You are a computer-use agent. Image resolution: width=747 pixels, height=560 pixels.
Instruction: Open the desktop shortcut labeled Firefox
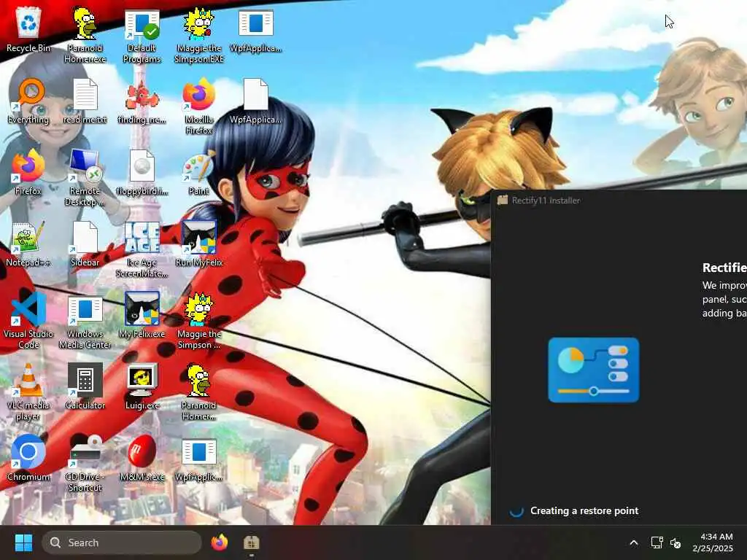28,172
